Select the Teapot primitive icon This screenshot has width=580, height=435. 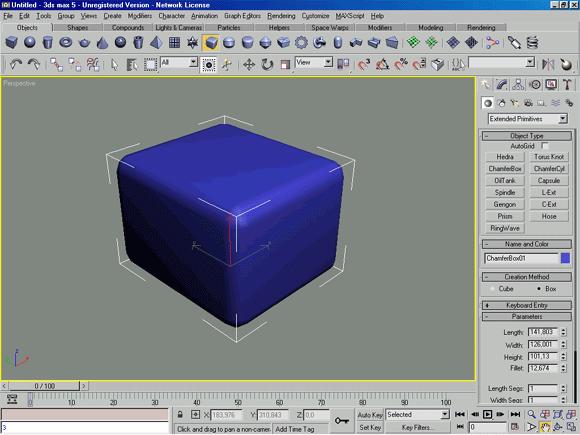pos(84,43)
